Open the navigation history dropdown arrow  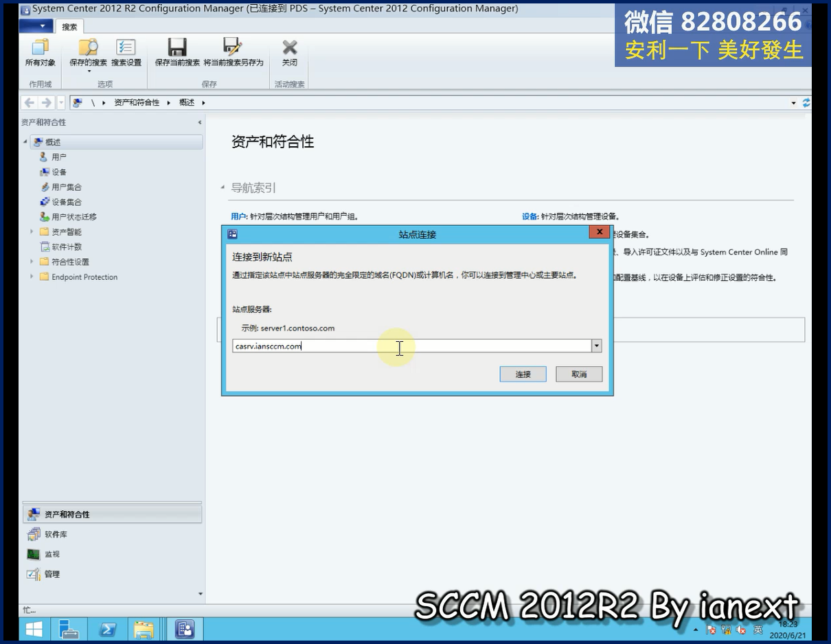click(61, 102)
